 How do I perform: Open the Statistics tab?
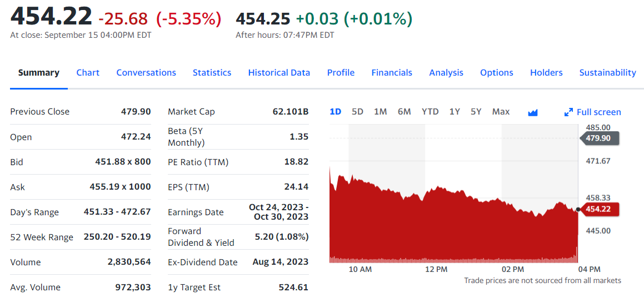(x=212, y=72)
